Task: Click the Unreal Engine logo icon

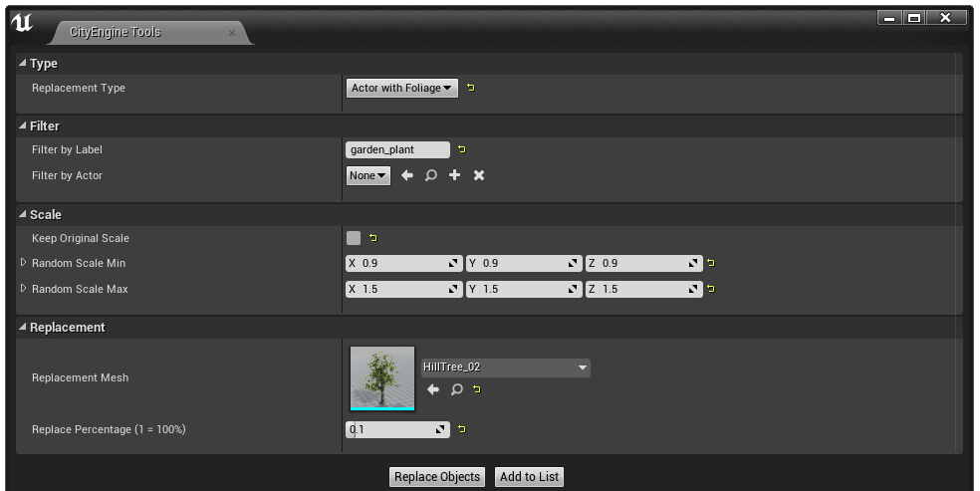Action: point(22,23)
